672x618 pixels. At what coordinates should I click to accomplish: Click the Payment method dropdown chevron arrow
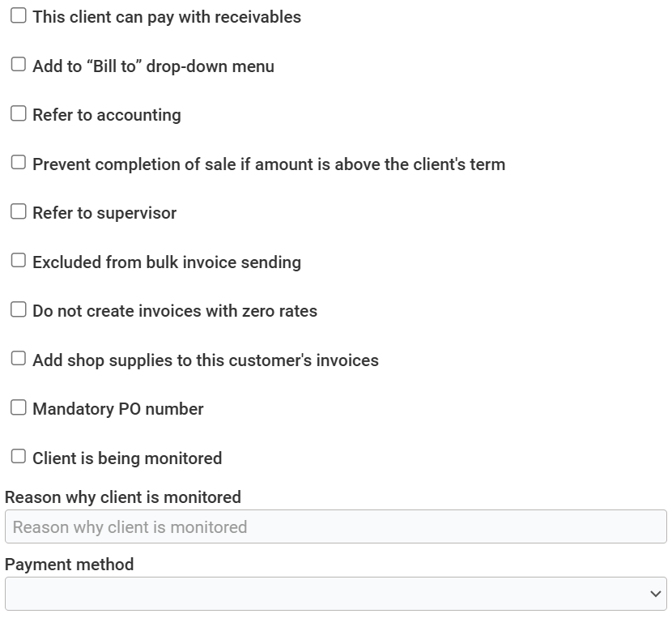click(x=655, y=594)
